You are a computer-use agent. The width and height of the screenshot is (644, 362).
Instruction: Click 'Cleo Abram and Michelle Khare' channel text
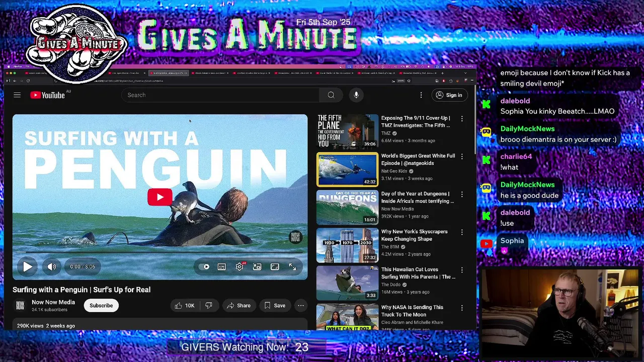(412, 322)
